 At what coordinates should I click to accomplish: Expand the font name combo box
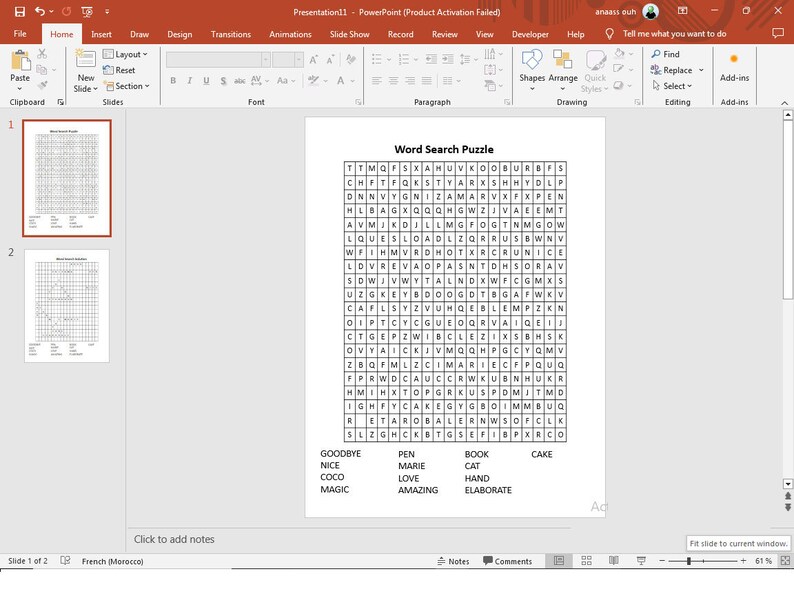(265, 60)
